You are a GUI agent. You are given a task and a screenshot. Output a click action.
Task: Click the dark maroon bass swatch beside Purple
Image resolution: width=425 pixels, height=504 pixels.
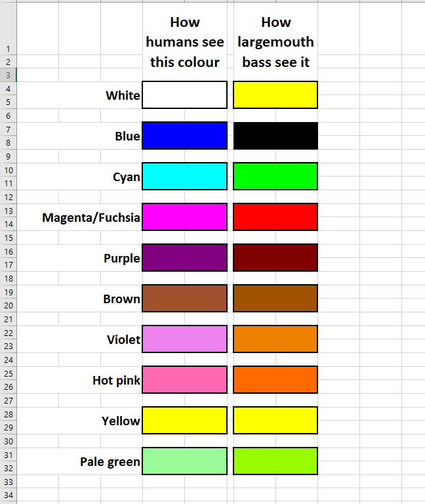tap(275, 257)
